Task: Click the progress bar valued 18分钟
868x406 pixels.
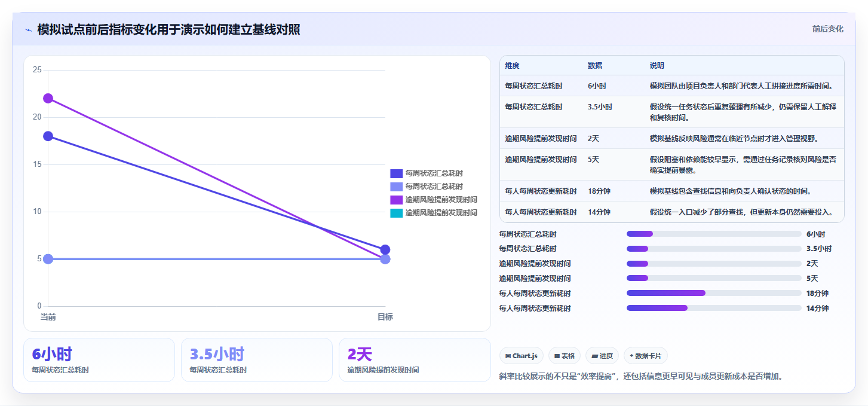Action: 714,293
